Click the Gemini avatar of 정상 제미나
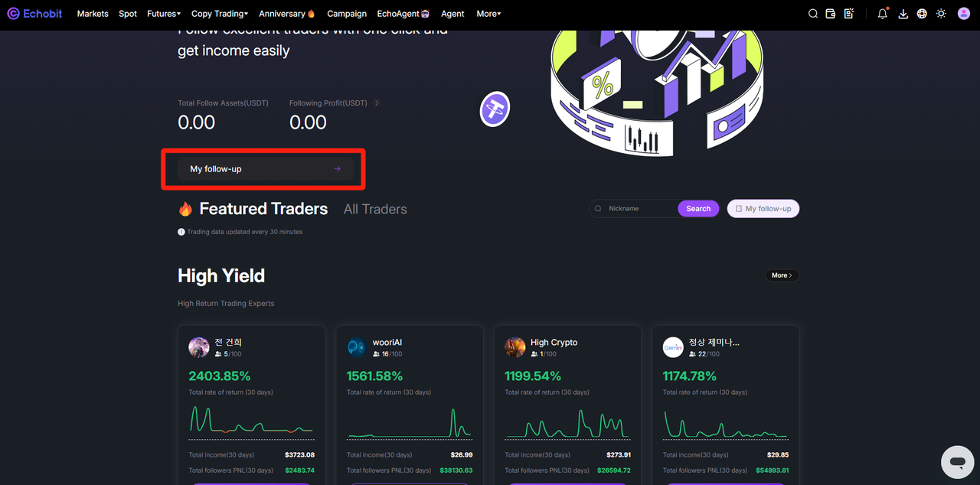This screenshot has height=485, width=980. tap(673, 347)
